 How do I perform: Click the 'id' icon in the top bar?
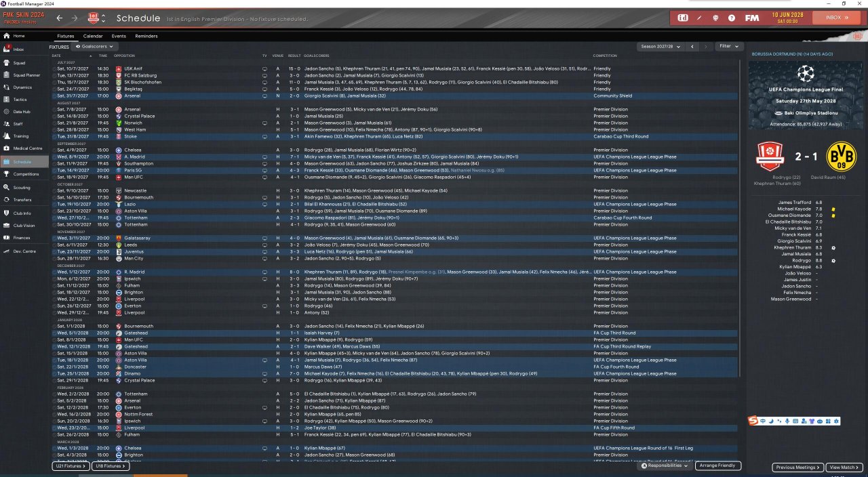(683, 18)
